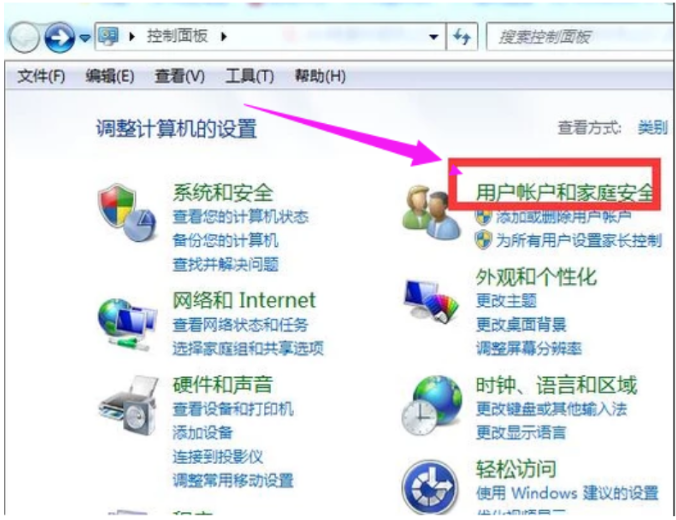Image resolution: width=676 pixels, height=520 pixels.
Task: Open the Network and Internet globe icon
Action: [126, 323]
